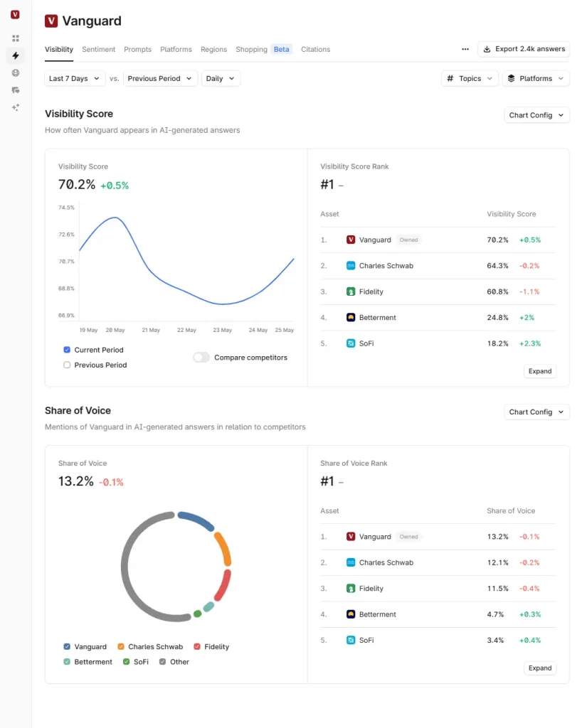The image size is (582, 728).
Task: Open the chat bubbles sidebar icon
Action: [16, 90]
